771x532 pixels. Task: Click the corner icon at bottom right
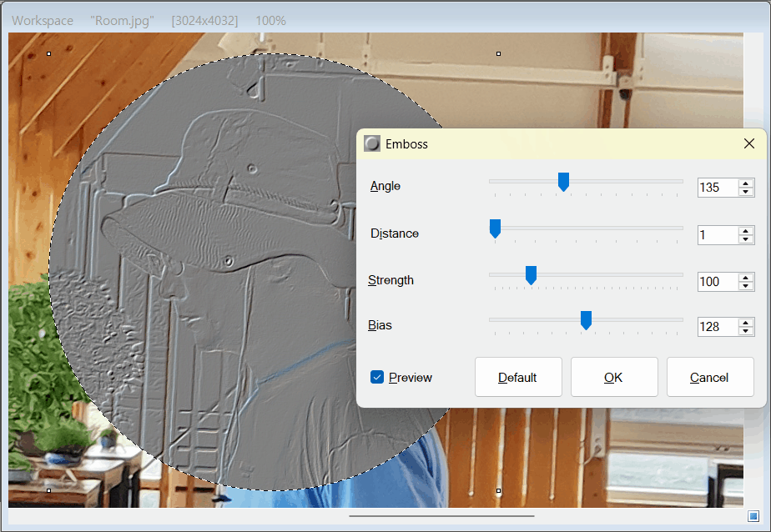[x=753, y=516]
